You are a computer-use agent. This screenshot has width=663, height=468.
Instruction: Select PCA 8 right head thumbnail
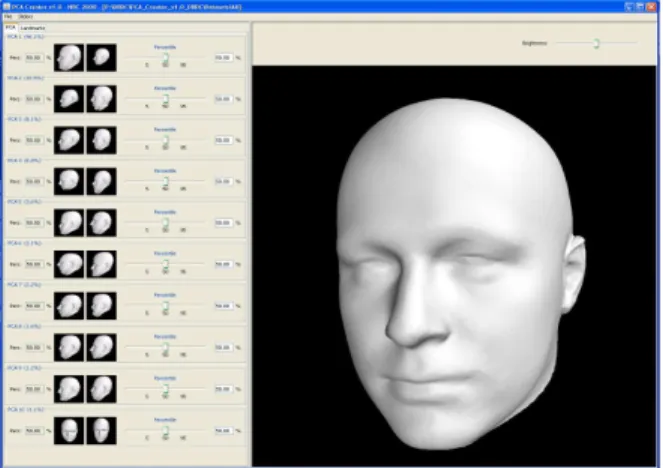(101, 348)
